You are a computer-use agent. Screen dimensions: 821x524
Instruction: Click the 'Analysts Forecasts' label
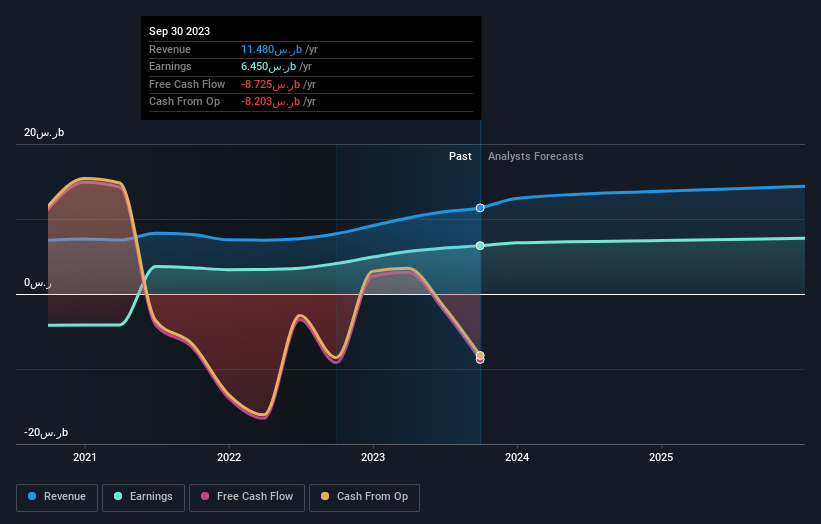pyautogui.click(x=536, y=156)
